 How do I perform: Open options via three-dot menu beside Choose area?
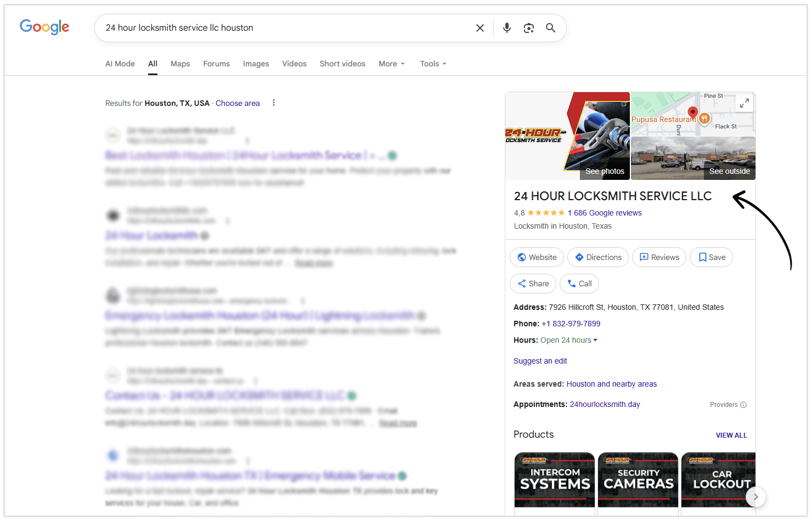pos(274,103)
